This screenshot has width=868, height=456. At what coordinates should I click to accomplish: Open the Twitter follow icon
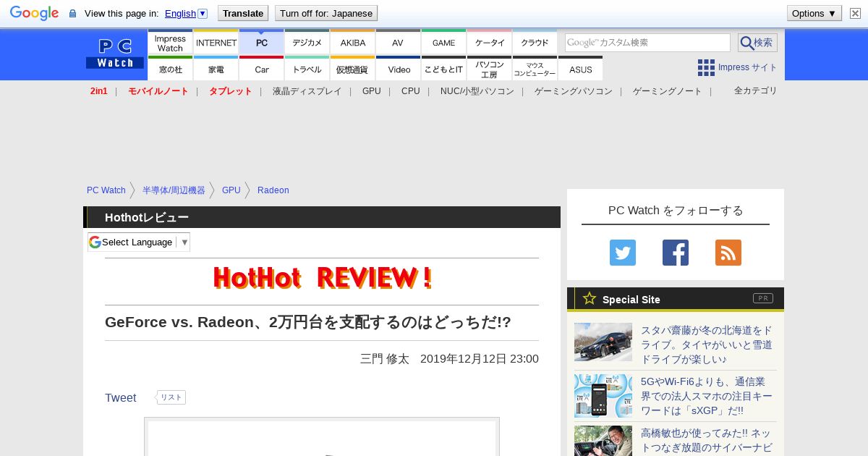(623, 253)
